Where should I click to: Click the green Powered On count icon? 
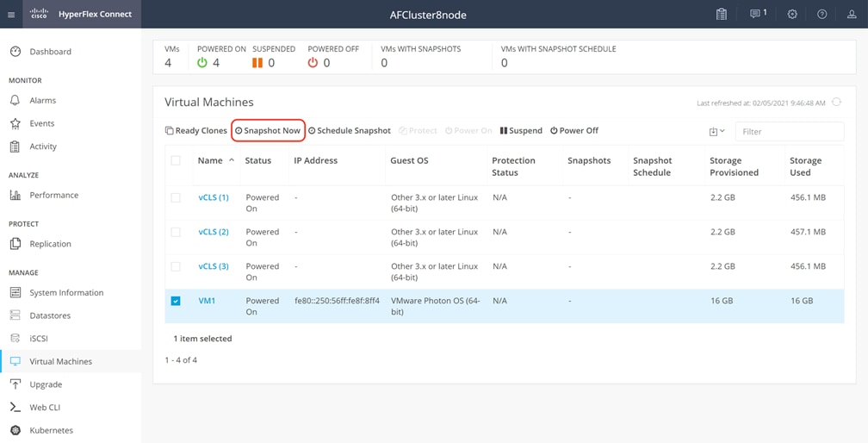(202, 63)
